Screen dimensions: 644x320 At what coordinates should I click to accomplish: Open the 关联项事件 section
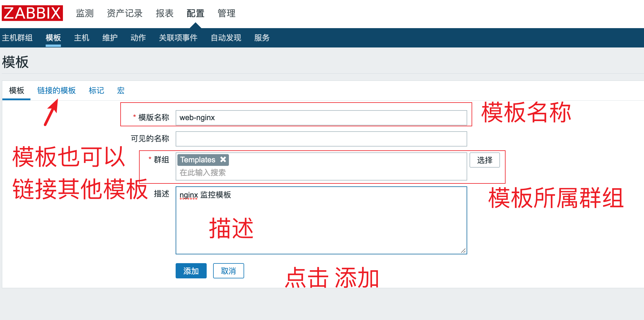pyautogui.click(x=178, y=38)
